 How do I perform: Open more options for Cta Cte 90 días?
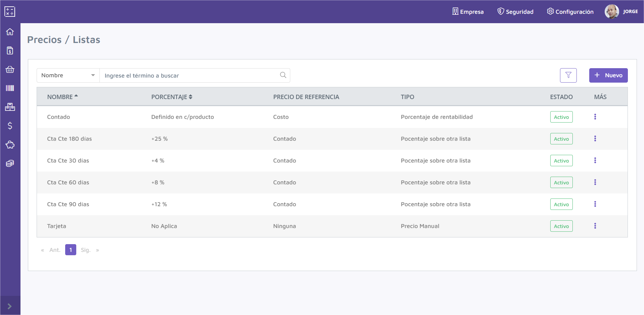pos(595,204)
